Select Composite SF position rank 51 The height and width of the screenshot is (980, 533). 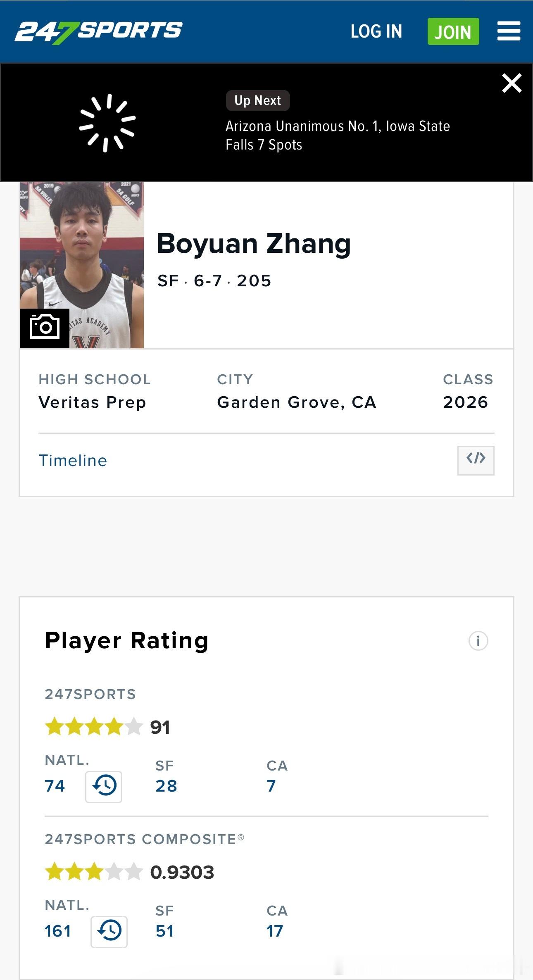164,931
